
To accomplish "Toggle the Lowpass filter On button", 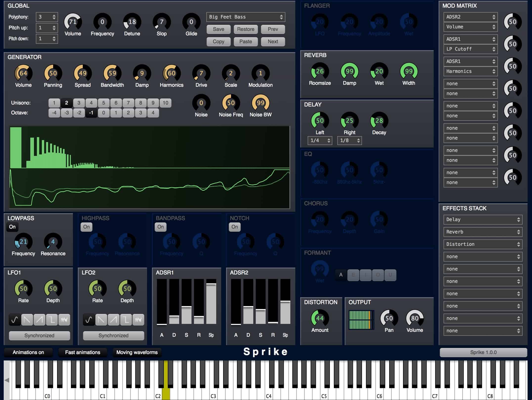I will pos(12,227).
